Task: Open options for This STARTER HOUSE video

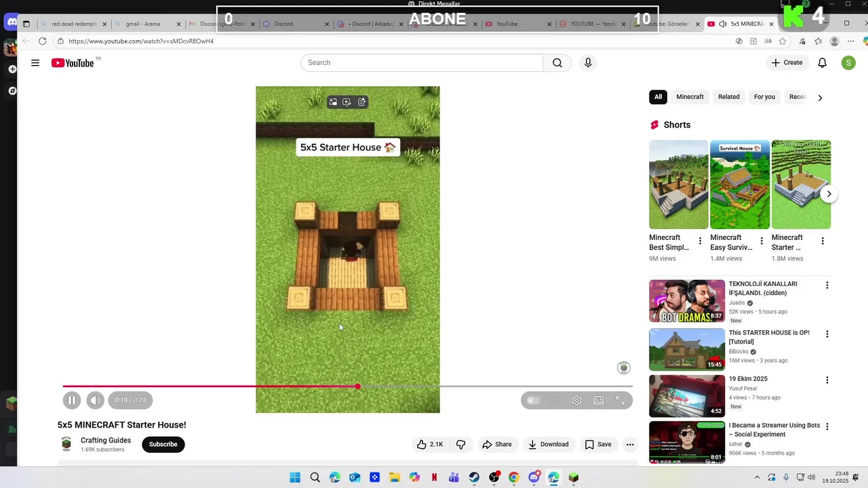Action: [827, 334]
